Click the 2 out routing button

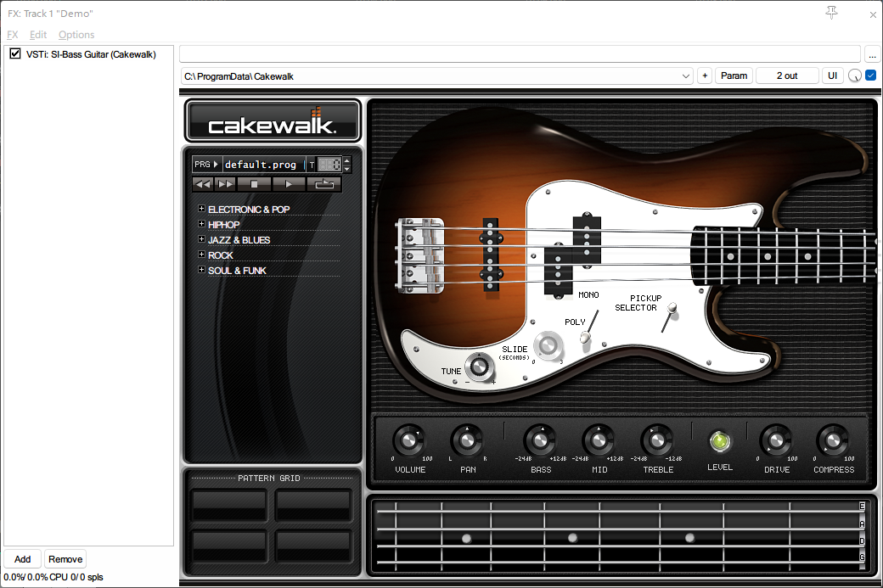(x=787, y=76)
